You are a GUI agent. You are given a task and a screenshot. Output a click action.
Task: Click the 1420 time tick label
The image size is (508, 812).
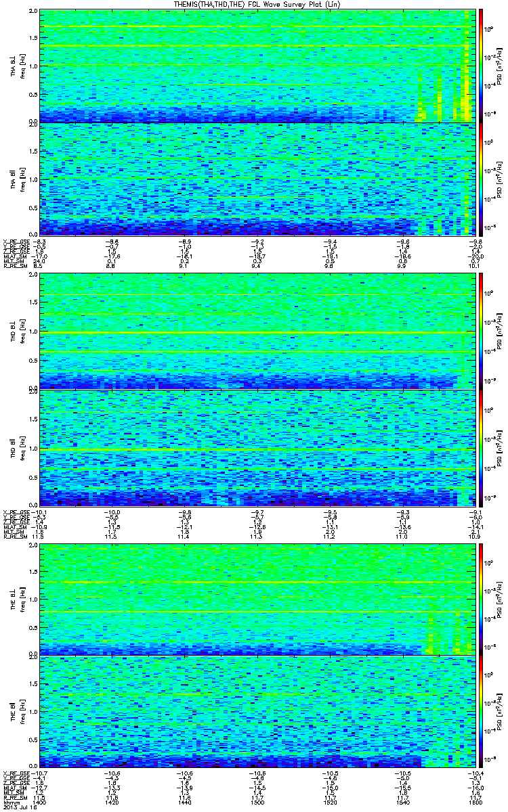(x=112, y=803)
